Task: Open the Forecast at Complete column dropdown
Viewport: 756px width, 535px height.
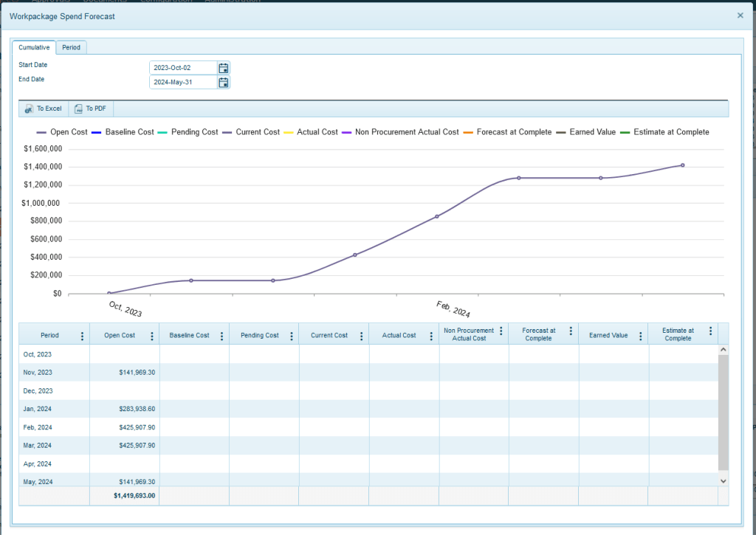Action: [x=571, y=331]
